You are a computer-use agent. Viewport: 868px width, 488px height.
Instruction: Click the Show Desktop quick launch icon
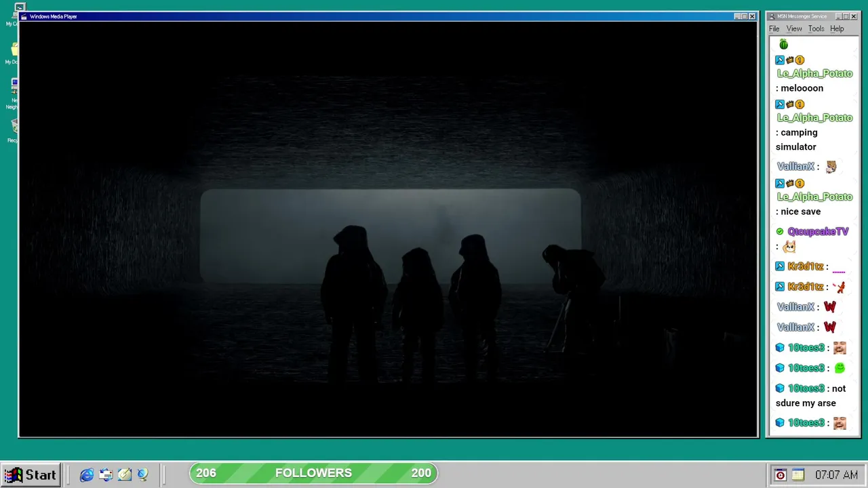click(124, 475)
